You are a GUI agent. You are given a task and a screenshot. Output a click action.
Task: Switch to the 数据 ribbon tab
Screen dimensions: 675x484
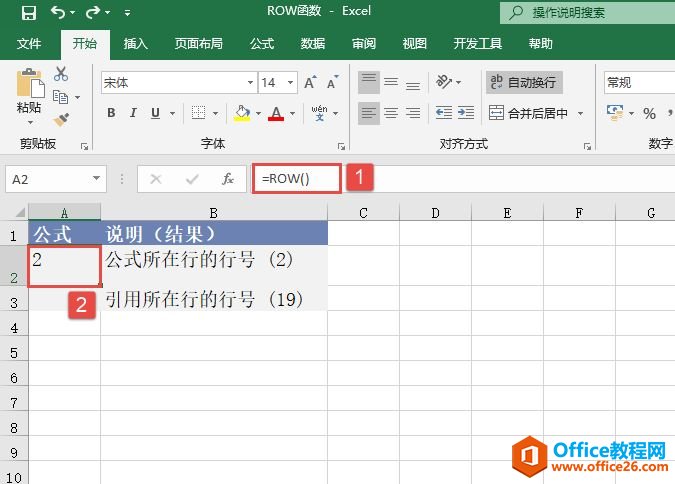313,43
